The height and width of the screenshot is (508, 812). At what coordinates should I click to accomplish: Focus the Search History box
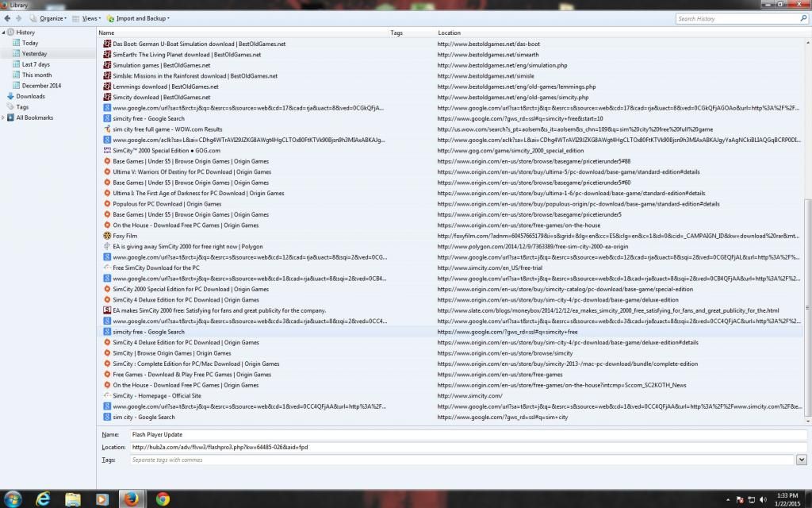[x=737, y=19]
